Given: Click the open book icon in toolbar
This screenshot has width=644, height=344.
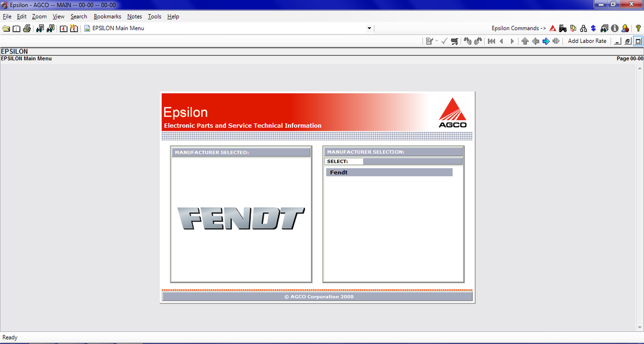Looking at the screenshot, I should point(17,29).
